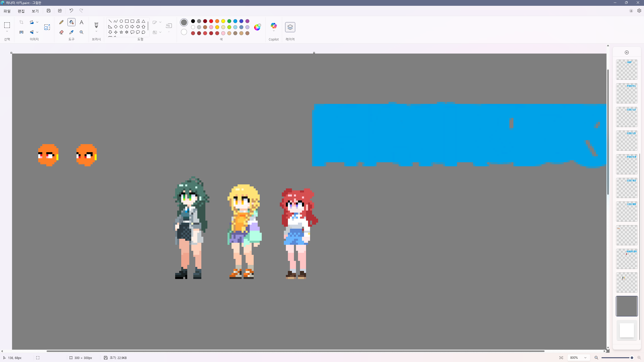The width and height of the screenshot is (644, 362).
Task: Select the five-point star shape
Action: [x=121, y=32]
